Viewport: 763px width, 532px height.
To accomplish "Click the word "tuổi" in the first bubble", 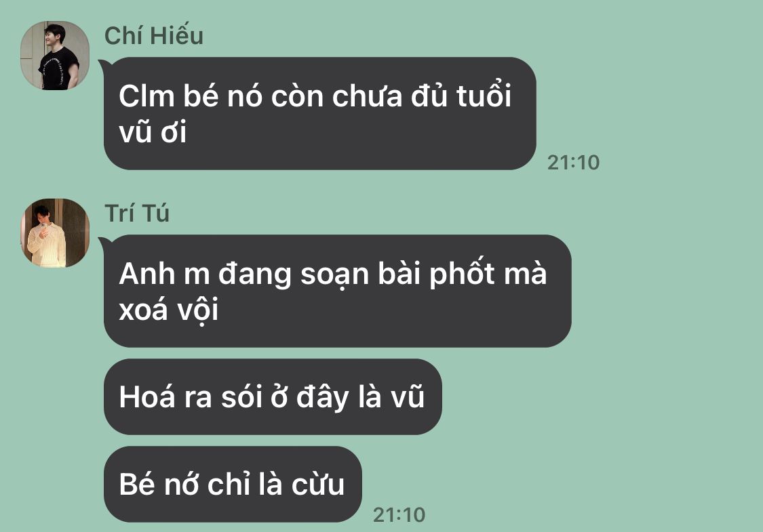I will point(484,96).
